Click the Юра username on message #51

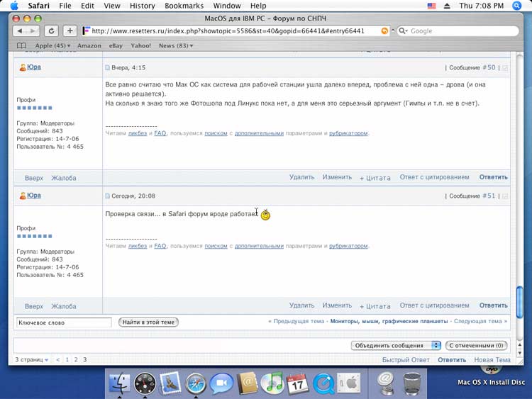pyautogui.click(x=34, y=196)
